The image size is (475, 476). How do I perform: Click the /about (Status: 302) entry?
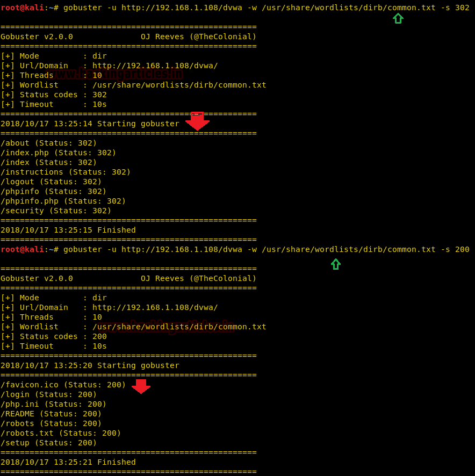tap(49, 143)
